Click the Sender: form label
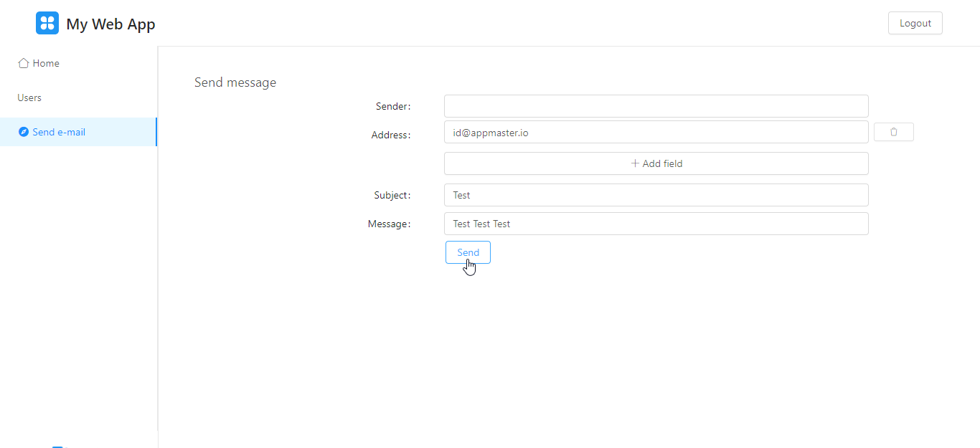Viewport: 980px width, 448px height. (393, 106)
